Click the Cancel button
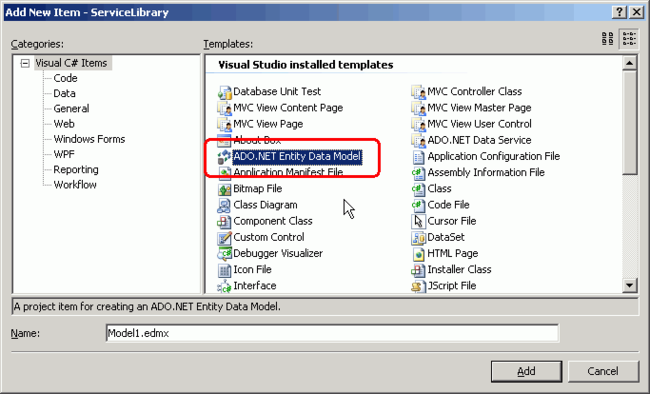 (x=603, y=371)
